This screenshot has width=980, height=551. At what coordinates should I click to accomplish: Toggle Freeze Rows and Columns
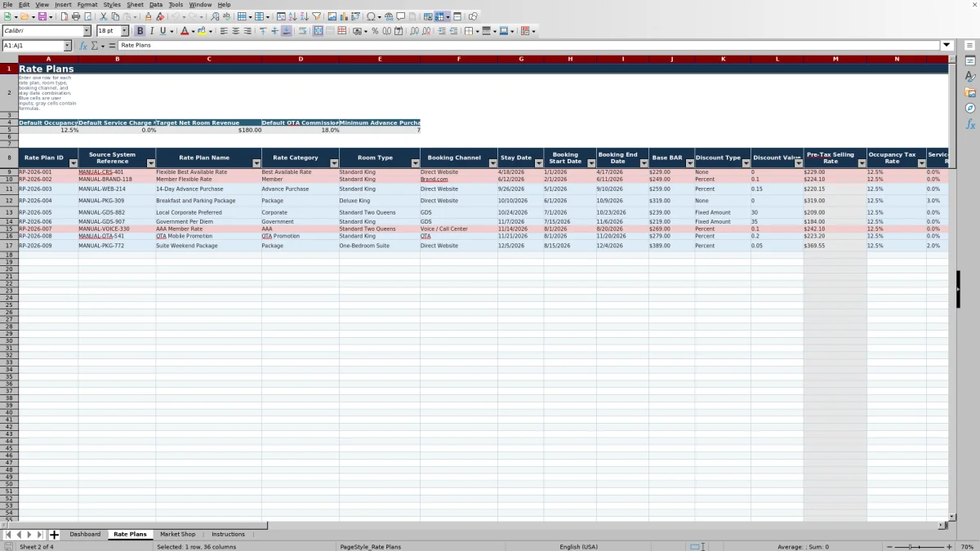(x=439, y=16)
